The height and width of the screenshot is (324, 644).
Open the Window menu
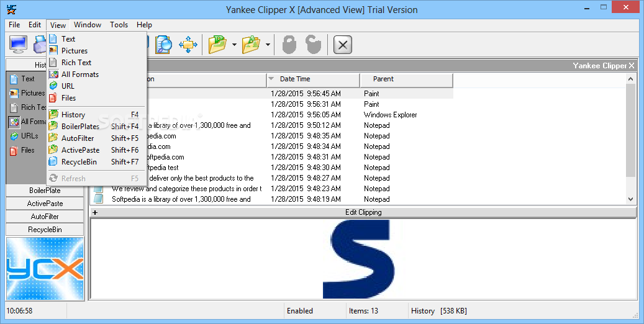pos(88,25)
